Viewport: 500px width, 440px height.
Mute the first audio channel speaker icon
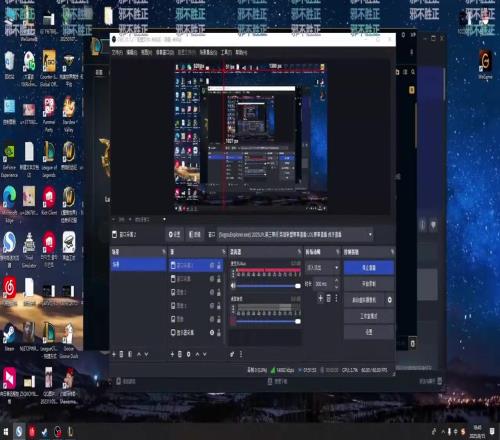pyautogui.click(x=233, y=286)
